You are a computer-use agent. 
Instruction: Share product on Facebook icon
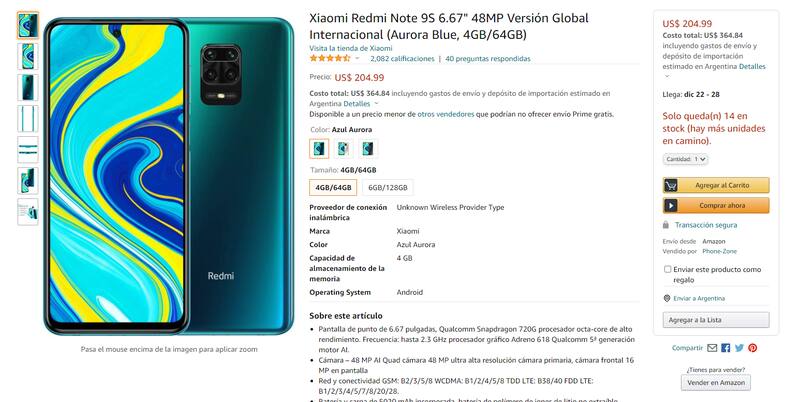coord(726,348)
